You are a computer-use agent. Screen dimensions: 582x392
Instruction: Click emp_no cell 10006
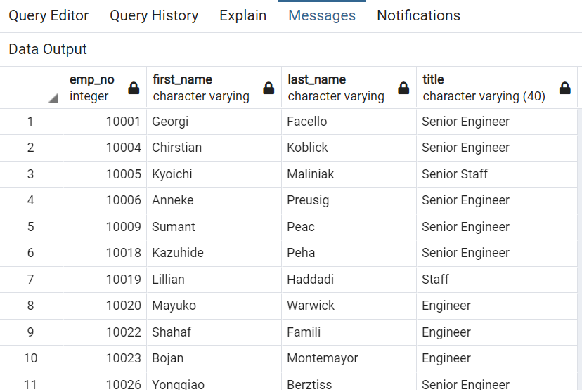[105, 200]
